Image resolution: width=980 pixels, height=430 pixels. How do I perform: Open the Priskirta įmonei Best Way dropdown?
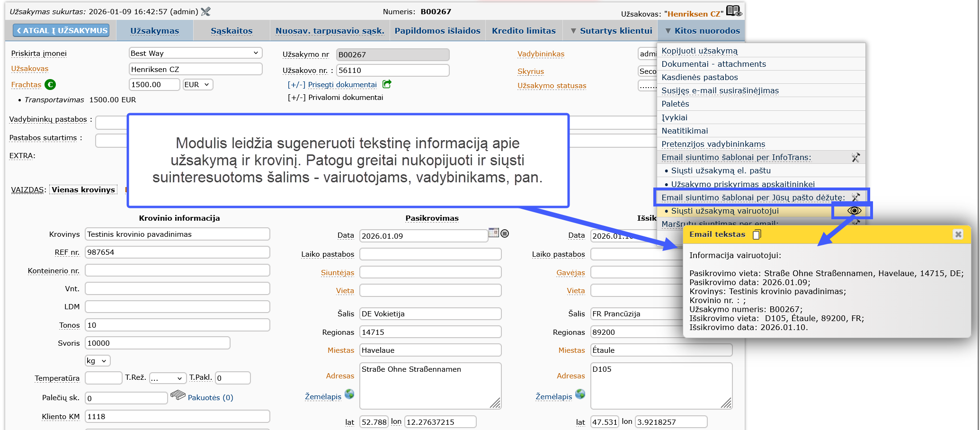point(196,53)
